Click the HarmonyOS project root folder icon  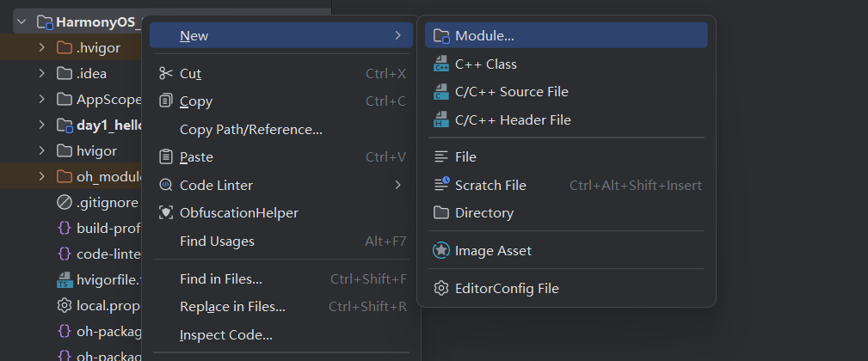45,22
